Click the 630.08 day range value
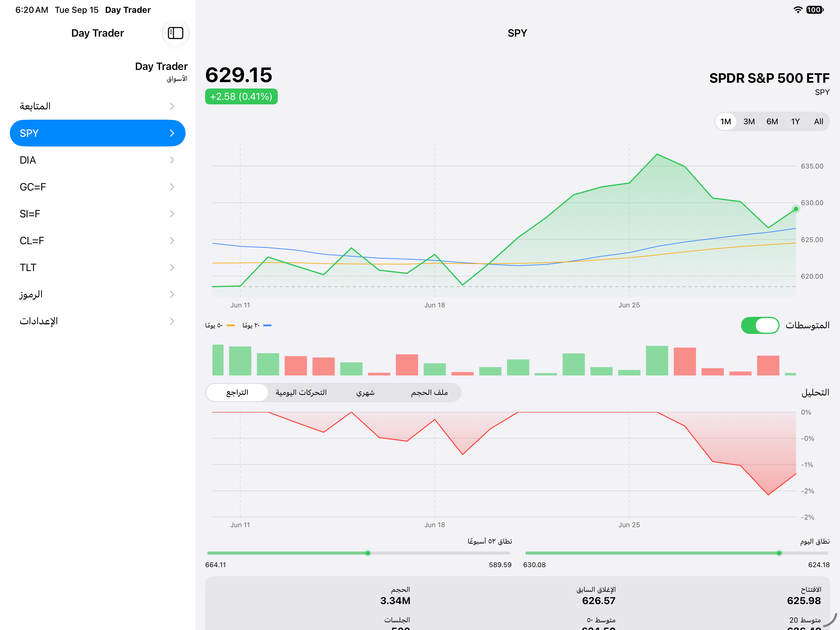 (x=534, y=565)
